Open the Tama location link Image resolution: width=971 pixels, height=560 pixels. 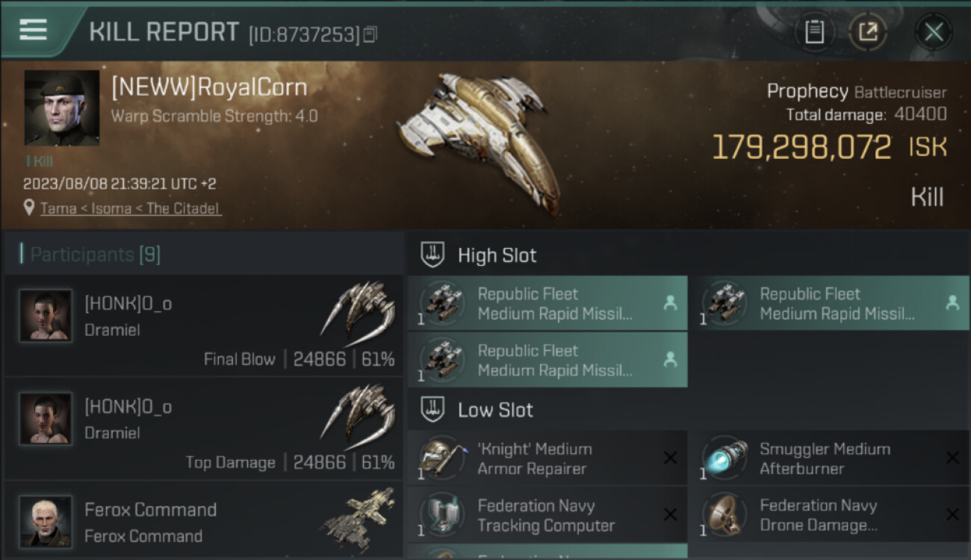click(x=130, y=208)
